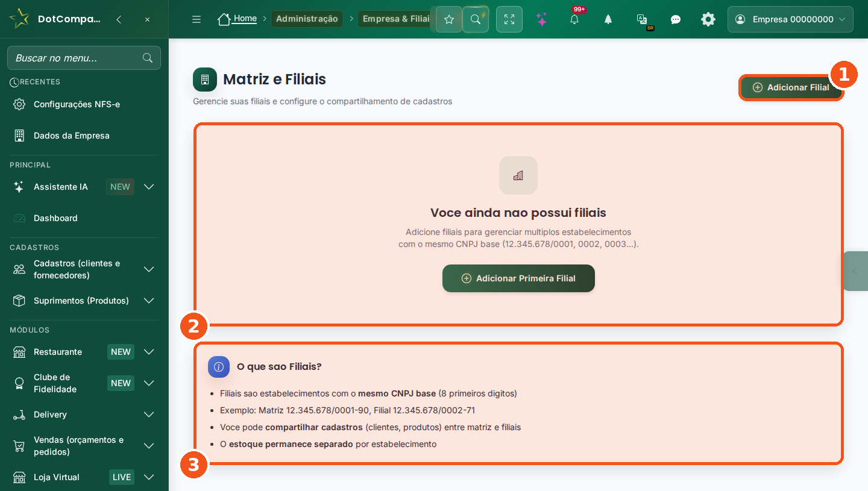Open the side panel tab on the right edge
This screenshot has height=491, width=868.
(x=855, y=271)
